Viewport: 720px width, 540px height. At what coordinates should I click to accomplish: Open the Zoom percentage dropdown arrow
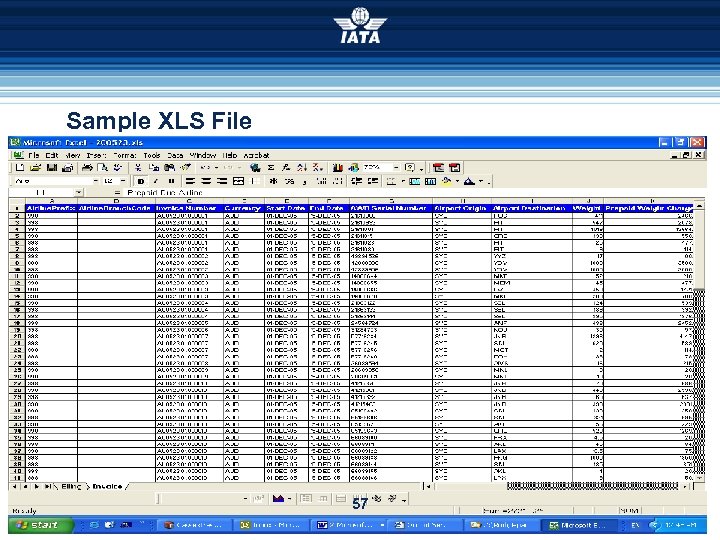(396, 168)
